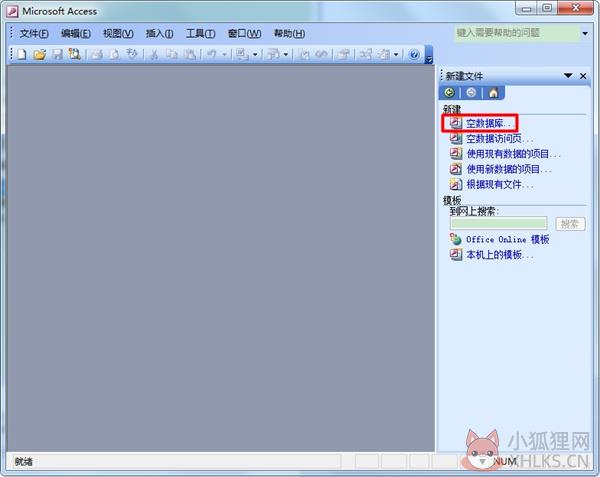Open the OfficeLinks dropdown arrow

click(255, 55)
